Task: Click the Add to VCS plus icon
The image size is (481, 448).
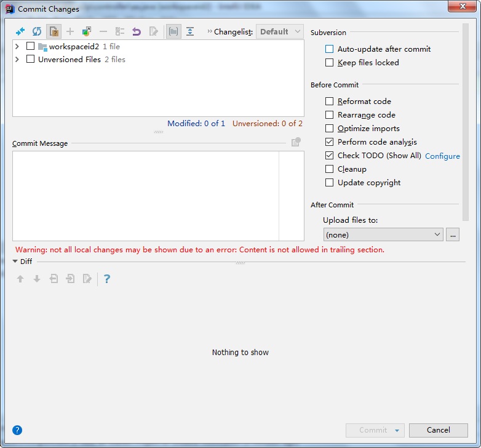Action: 70,31
